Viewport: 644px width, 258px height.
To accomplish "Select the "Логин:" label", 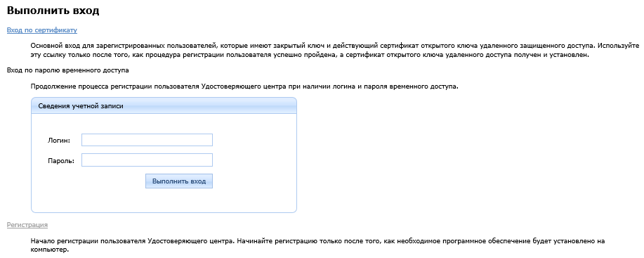I will point(59,141).
